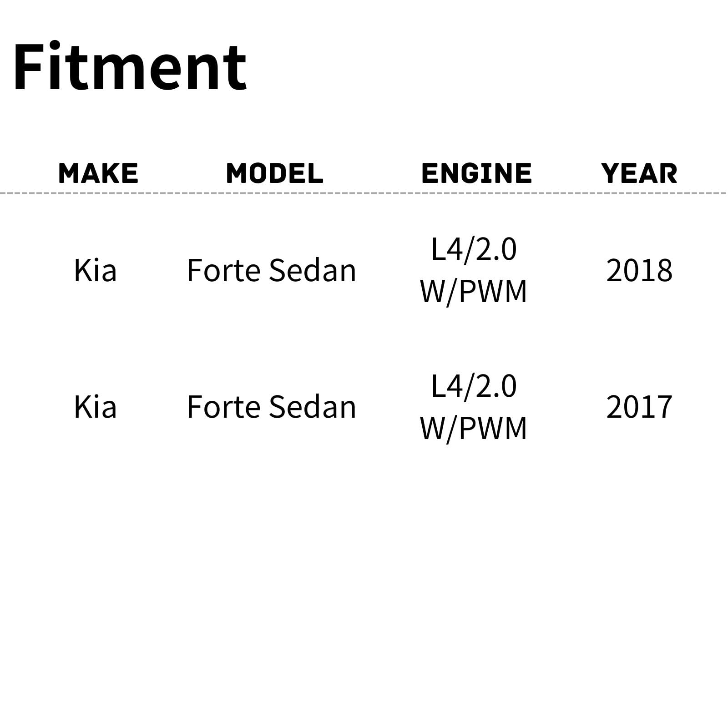
Task: Click W/PWM text in the 2017 row
Action: tap(474, 428)
